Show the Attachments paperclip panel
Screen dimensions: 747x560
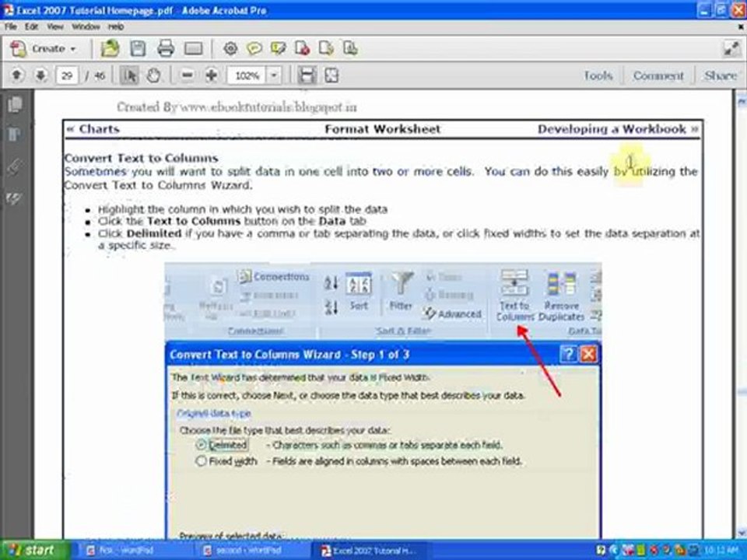[x=15, y=166]
